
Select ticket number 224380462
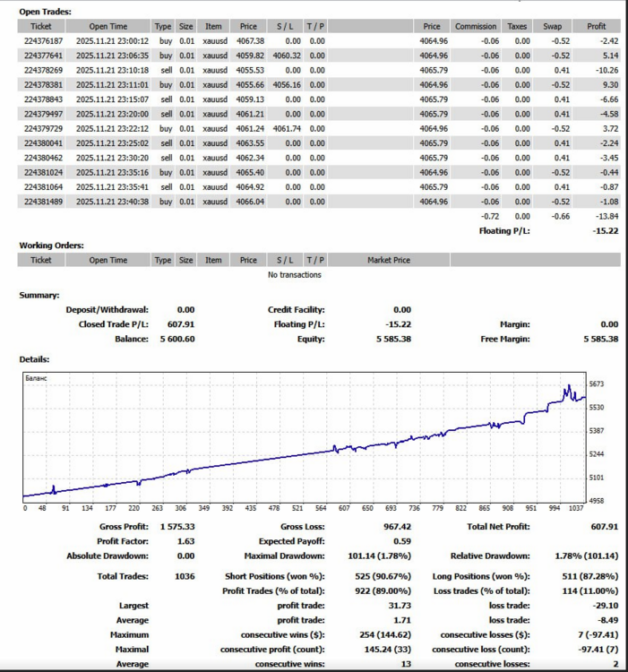coord(43,158)
